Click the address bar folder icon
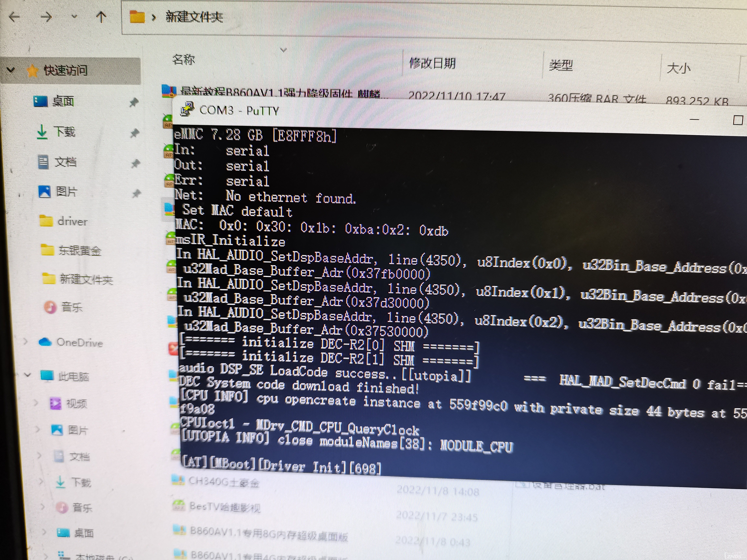This screenshot has height=560, width=747. [x=137, y=17]
